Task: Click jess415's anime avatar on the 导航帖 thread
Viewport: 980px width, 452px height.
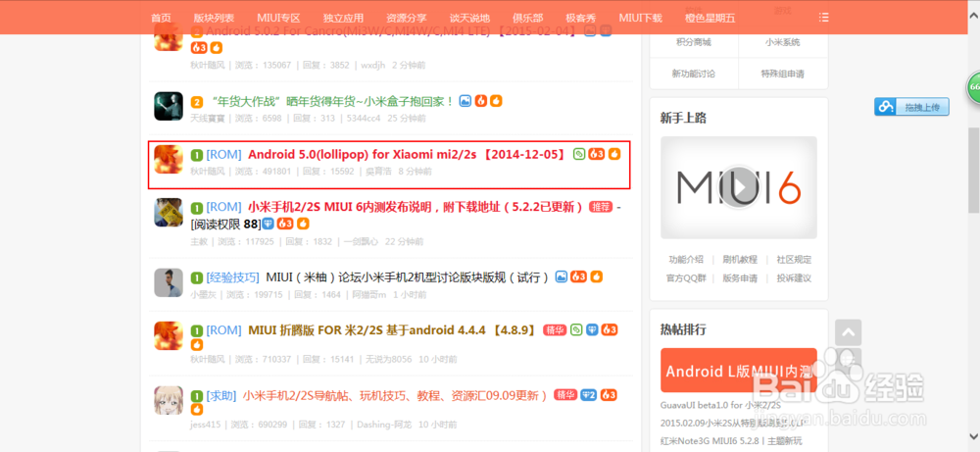Action: [169, 401]
